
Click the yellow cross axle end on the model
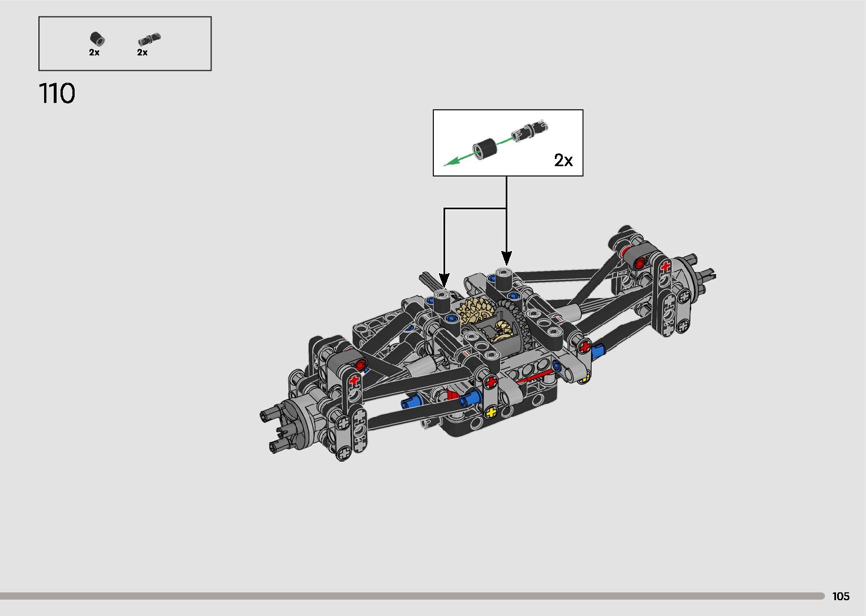pos(491,412)
